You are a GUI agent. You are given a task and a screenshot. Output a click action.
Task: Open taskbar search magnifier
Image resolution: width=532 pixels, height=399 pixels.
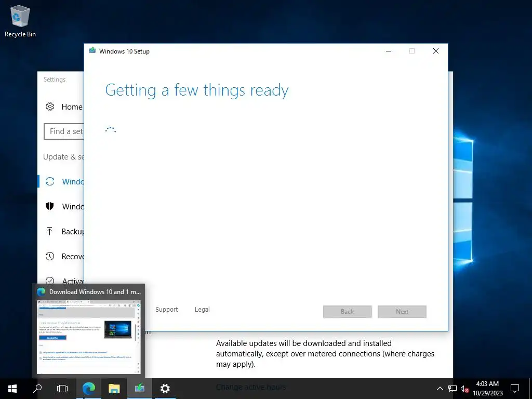coord(37,389)
